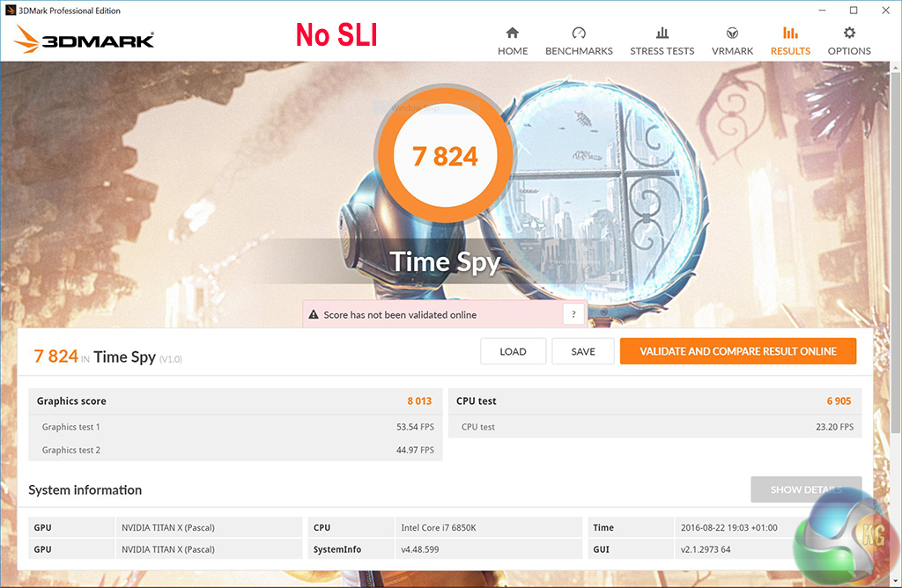Click the System information heading
Screen dimensions: 902x588
coord(85,489)
